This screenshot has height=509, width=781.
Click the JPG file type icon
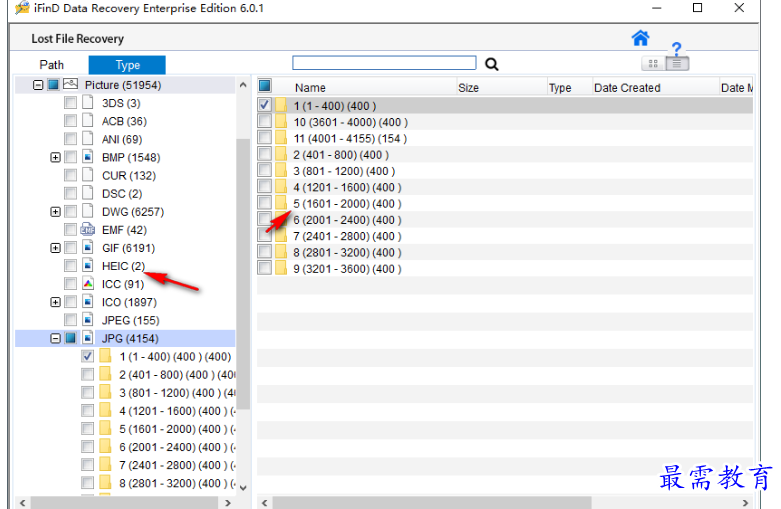[88, 338]
